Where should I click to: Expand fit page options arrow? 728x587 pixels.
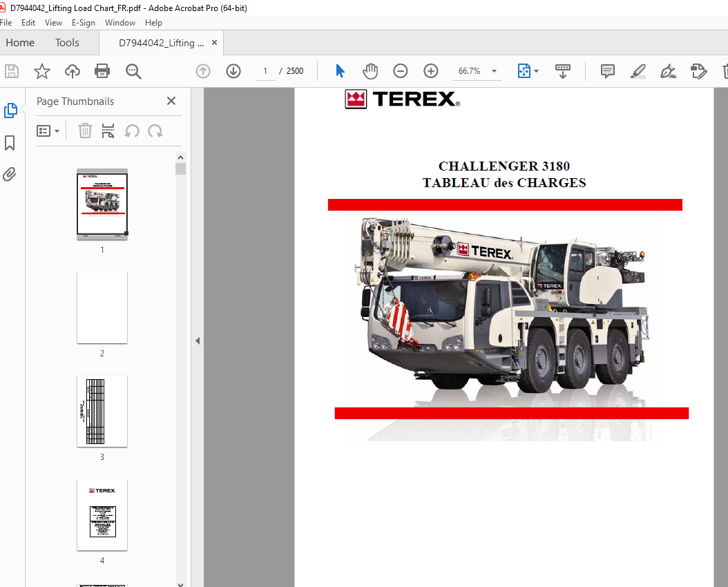(x=537, y=71)
